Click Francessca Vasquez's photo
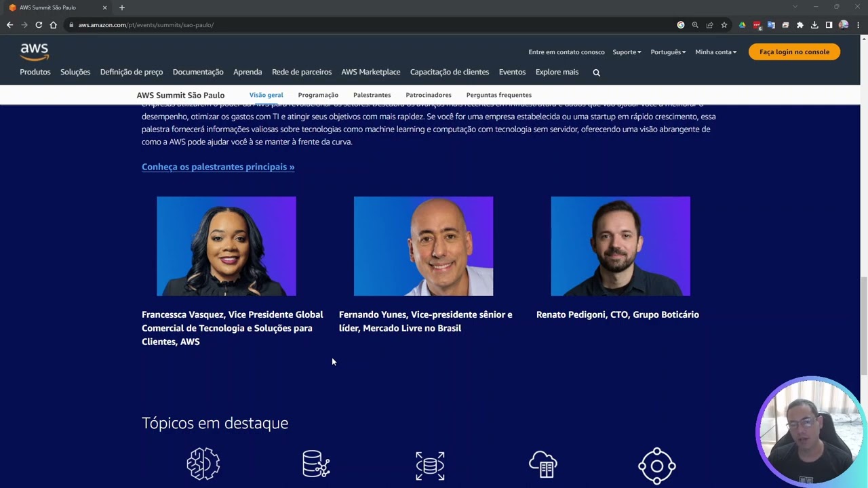The height and width of the screenshot is (488, 868). (x=226, y=246)
